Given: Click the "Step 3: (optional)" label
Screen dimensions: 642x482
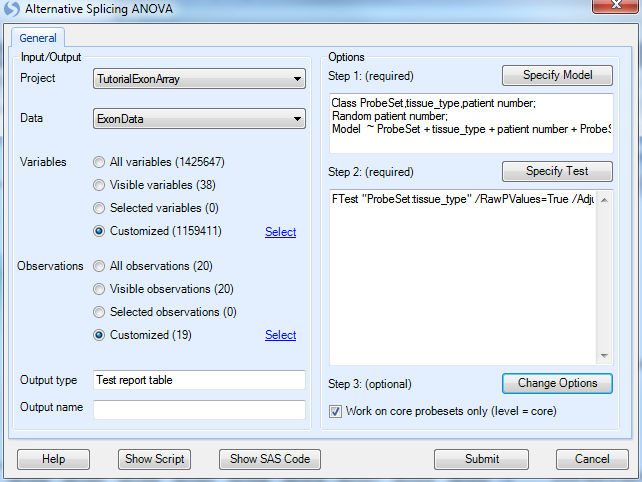Looking at the screenshot, I should 370,384.
